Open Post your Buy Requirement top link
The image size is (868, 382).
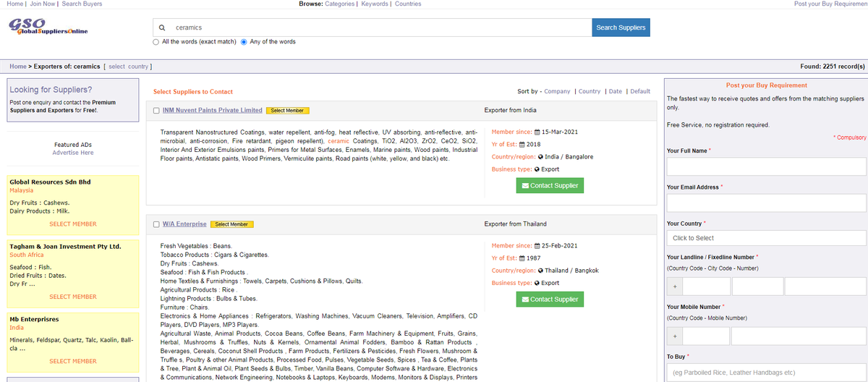830,4
